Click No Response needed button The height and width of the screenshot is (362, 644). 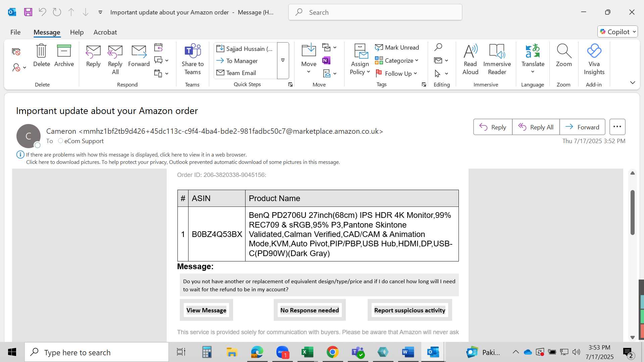(310, 310)
